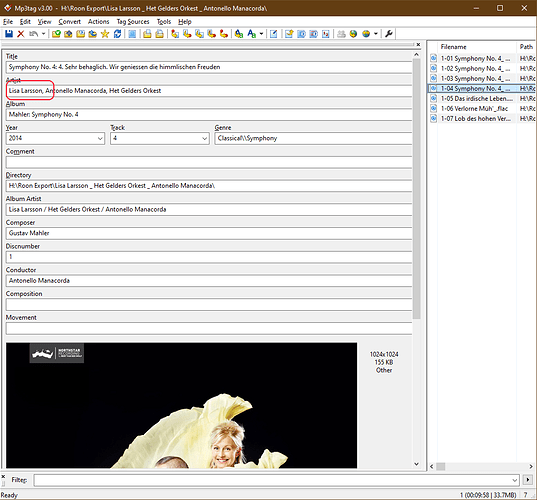Click into the Album Artist field
The image size is (537, 500).
209,209
